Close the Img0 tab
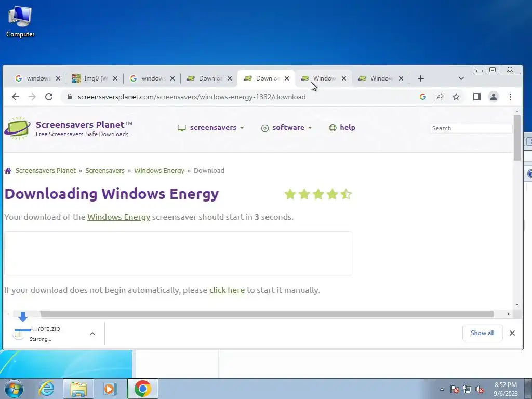Image resolution: width=532 pixels, height=399 pixels. (115, 78)
